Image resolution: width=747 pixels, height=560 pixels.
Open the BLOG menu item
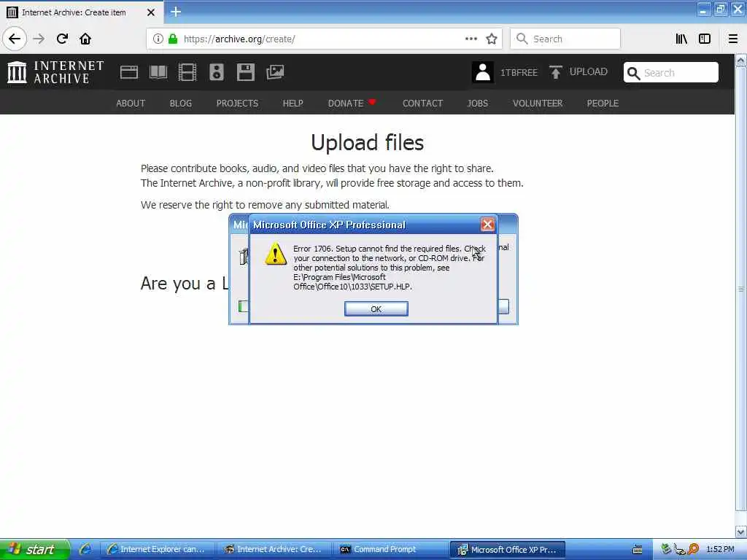pyautogui.click(x=181, y=104)
